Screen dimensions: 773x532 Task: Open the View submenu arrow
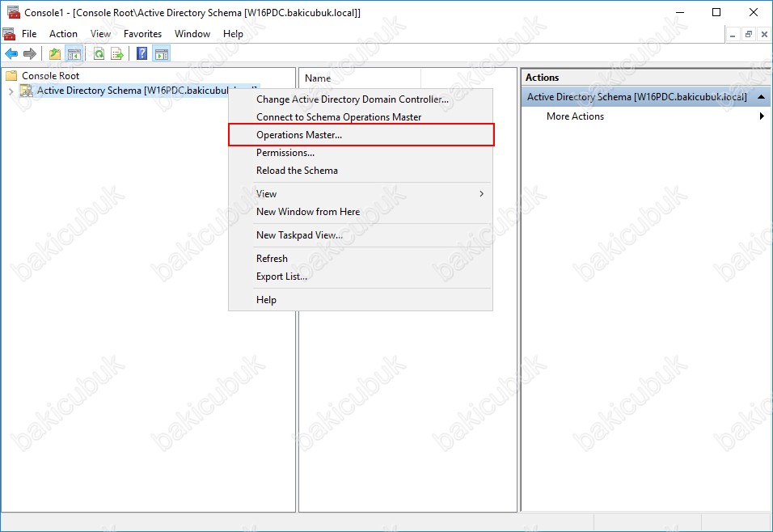tap(482, 194)
